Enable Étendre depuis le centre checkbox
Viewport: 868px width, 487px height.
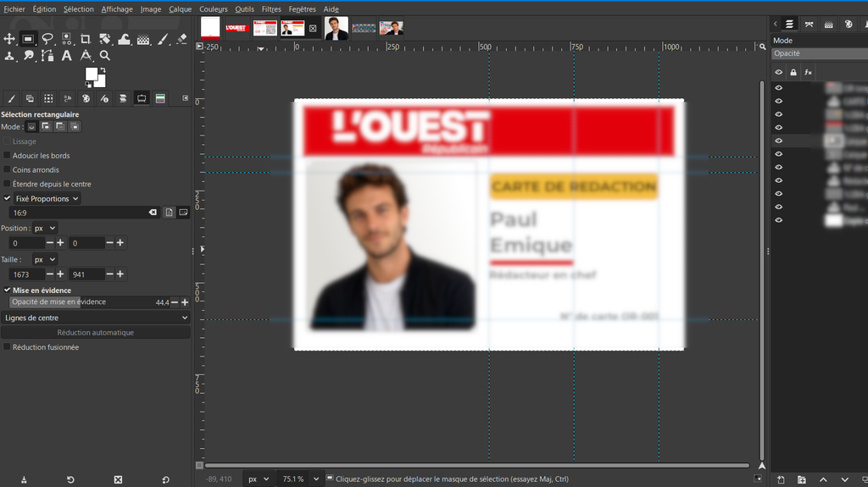click(x=7, y=184)
